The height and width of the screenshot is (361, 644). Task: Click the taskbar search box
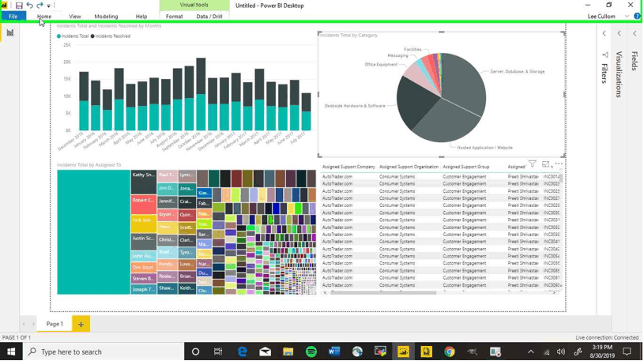[x=103, y=352]
